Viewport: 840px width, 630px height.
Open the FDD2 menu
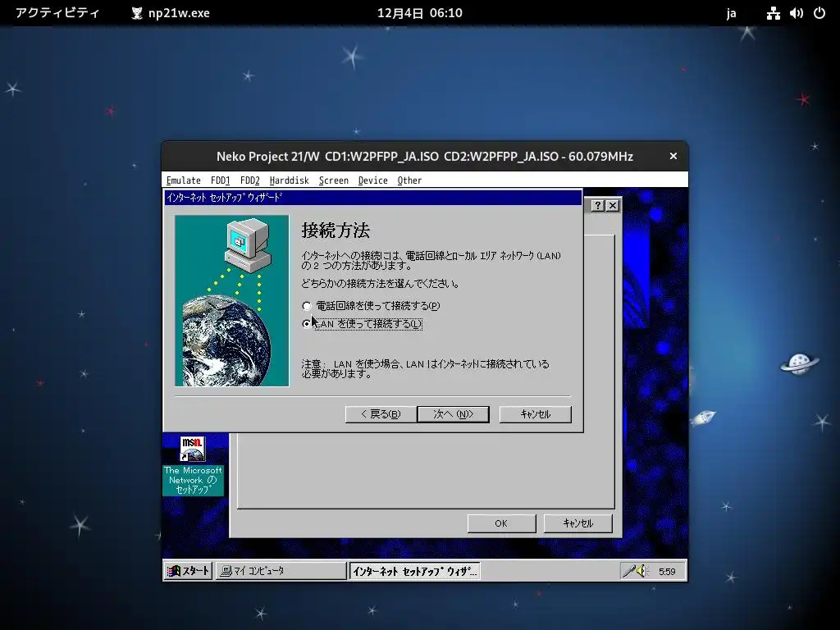(x=249, y=180)
